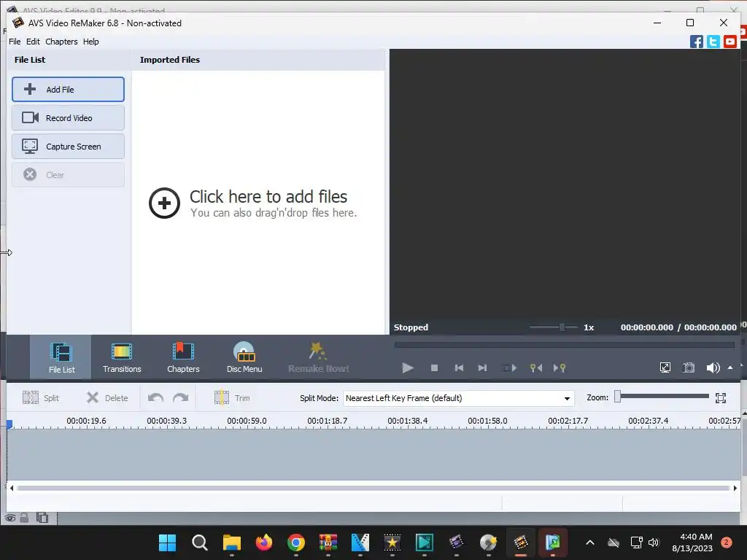Click the timeline scroll left arrow

pos(12,488)
